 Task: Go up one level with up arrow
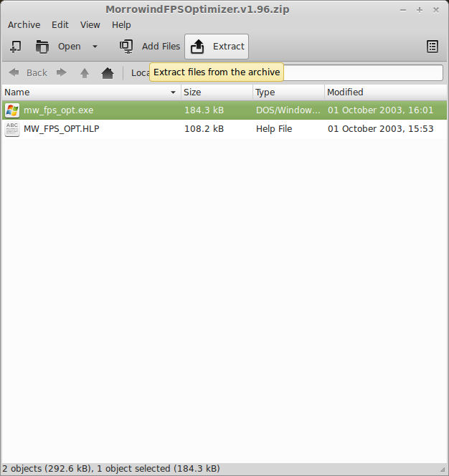(85, 73)
